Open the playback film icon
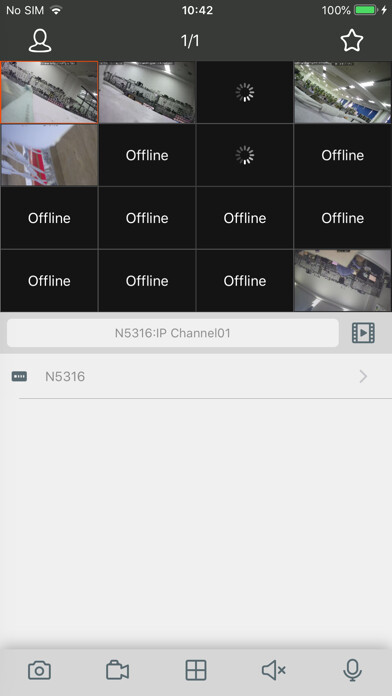392x696 pixels. pyautogui.click(x=363, y=333)
